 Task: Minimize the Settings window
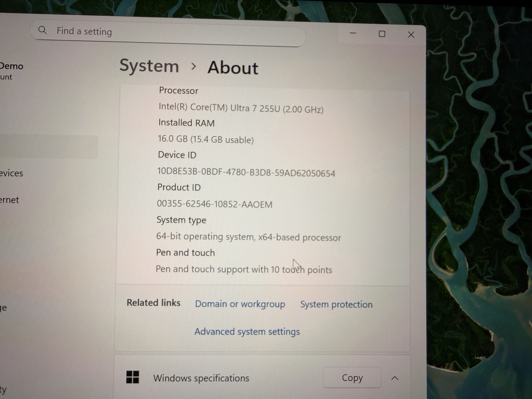(353, 33)
